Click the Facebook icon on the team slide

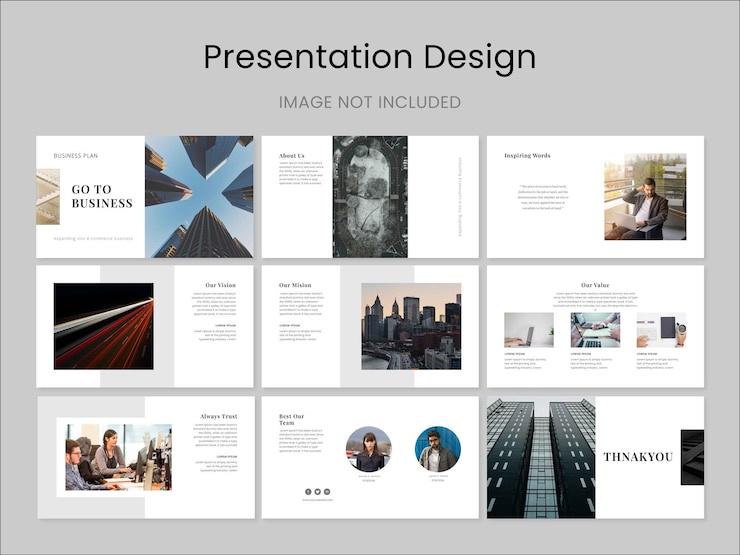coord(308,492)
